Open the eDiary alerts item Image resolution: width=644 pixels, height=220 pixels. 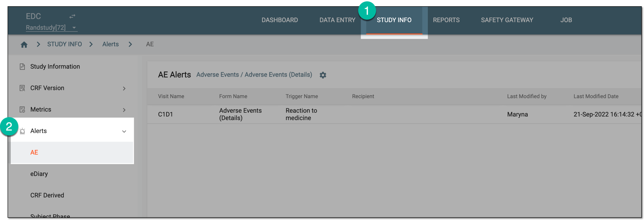39,174
